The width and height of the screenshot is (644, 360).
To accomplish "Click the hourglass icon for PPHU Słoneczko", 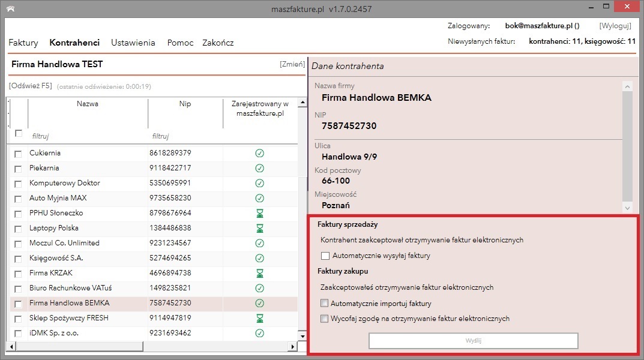I will (x=259, y=214).
